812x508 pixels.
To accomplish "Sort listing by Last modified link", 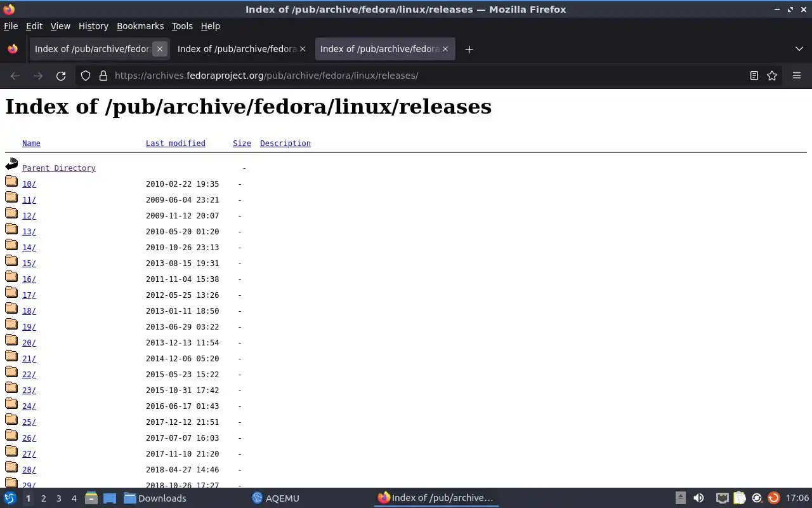I will (x=176, y=144).
